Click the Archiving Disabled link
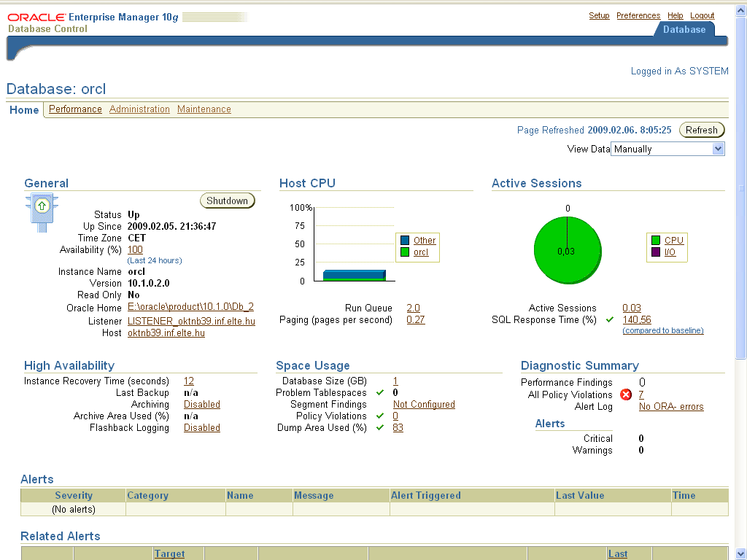 pyautogui.click(x=202, y=404)
